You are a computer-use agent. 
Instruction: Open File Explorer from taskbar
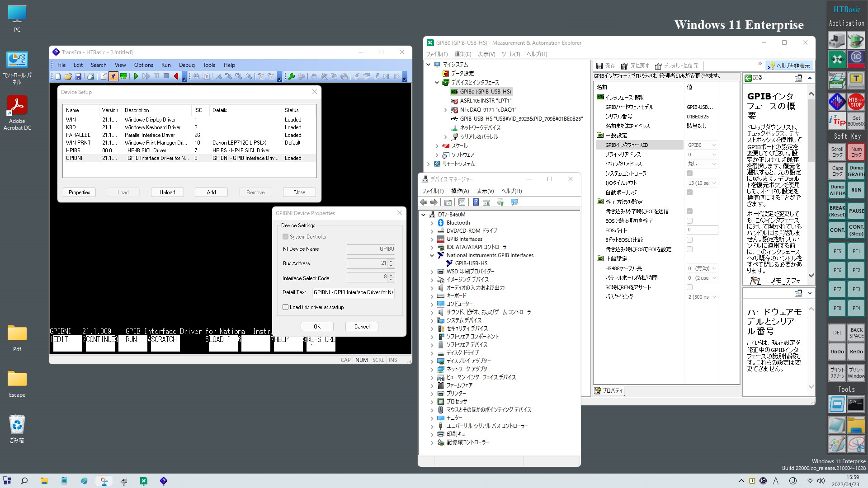(x=44, y=481)
